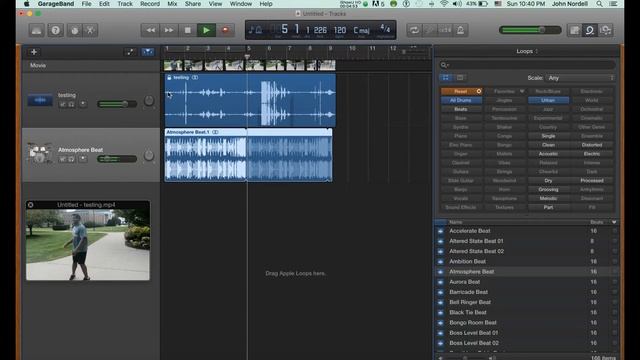Screen dimensions: 640x360
Task: Open the Track menu
Action: 125,4
